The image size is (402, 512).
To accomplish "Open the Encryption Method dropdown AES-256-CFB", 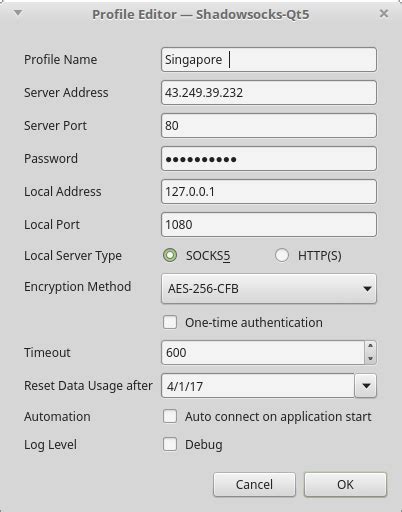I will [x=269, y=289].
